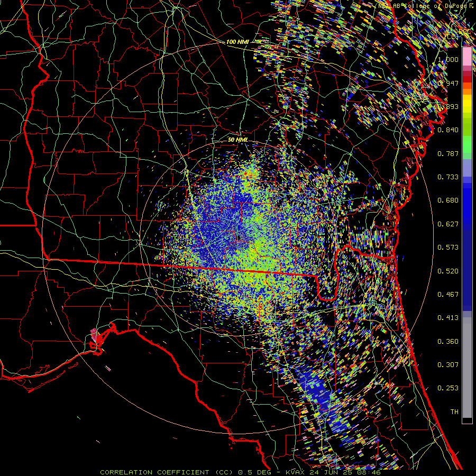Click the 100 NMI range ring label

pyautogui.click(x=237, y=42)
